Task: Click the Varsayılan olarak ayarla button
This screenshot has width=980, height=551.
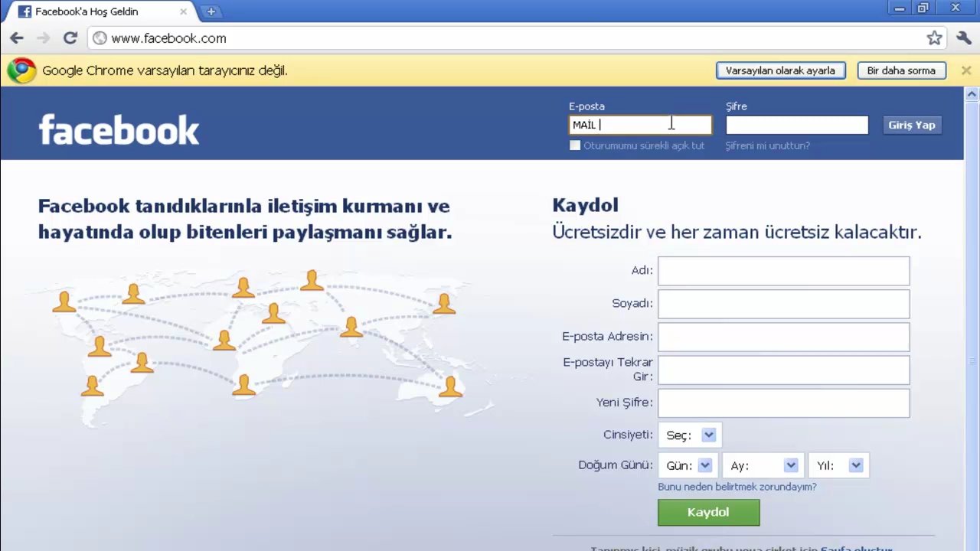Action: point(780,70)
